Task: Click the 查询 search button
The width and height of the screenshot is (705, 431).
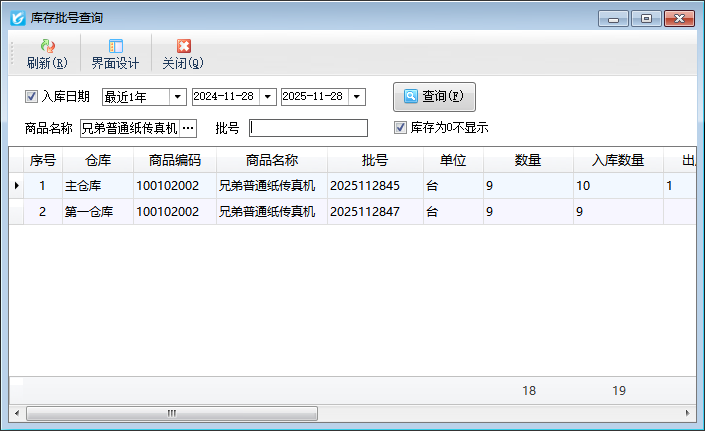Action: tap(434, 97)
